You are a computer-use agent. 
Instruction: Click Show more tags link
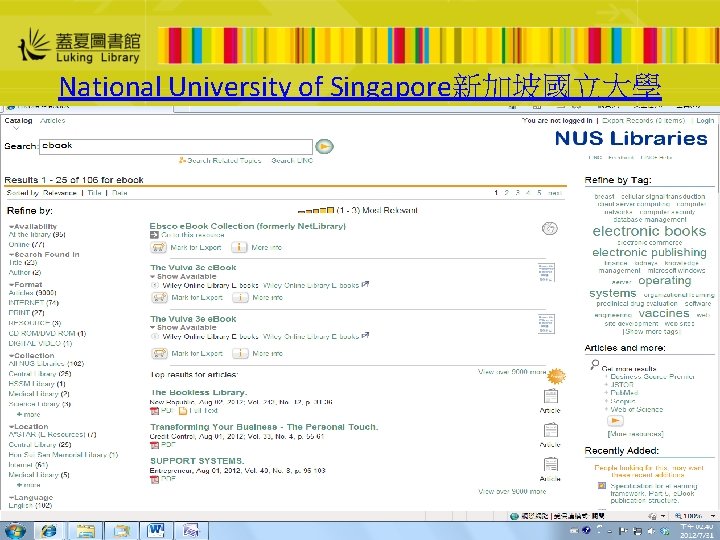pos(651,332)
